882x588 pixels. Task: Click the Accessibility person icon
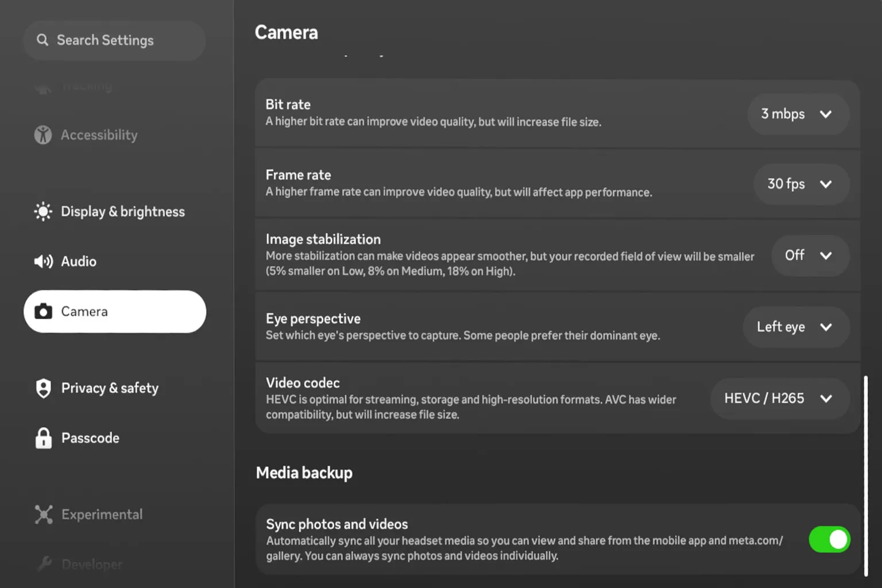tap(43, 135)
